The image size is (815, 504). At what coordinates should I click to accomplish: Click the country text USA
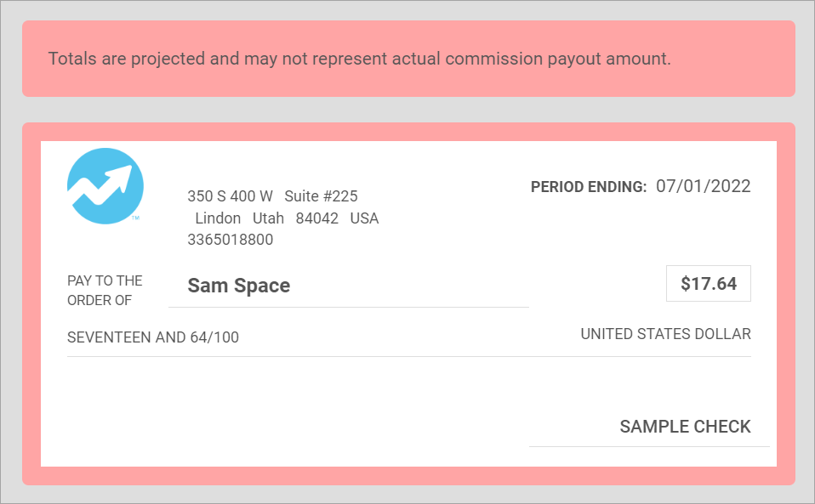click(x=364, y=218)
